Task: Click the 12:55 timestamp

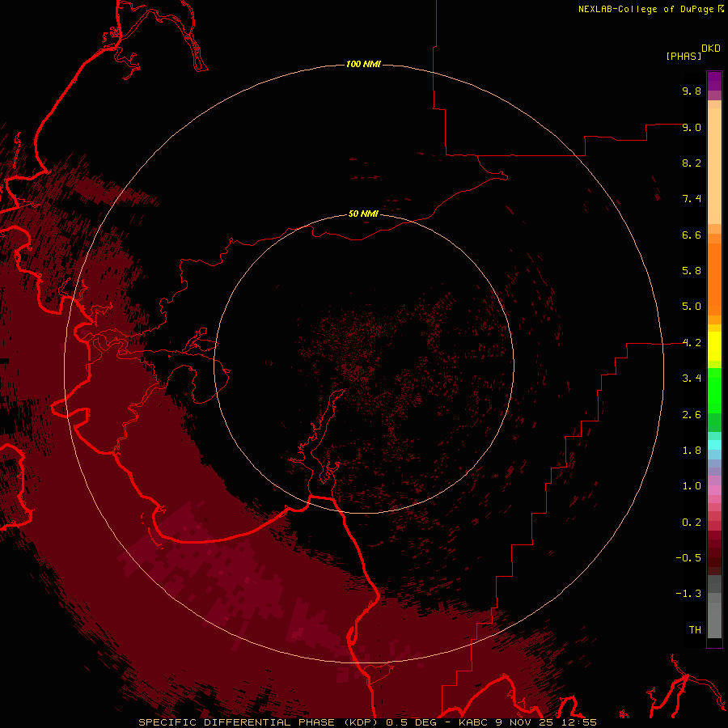Action: click(x=579, y=722)
